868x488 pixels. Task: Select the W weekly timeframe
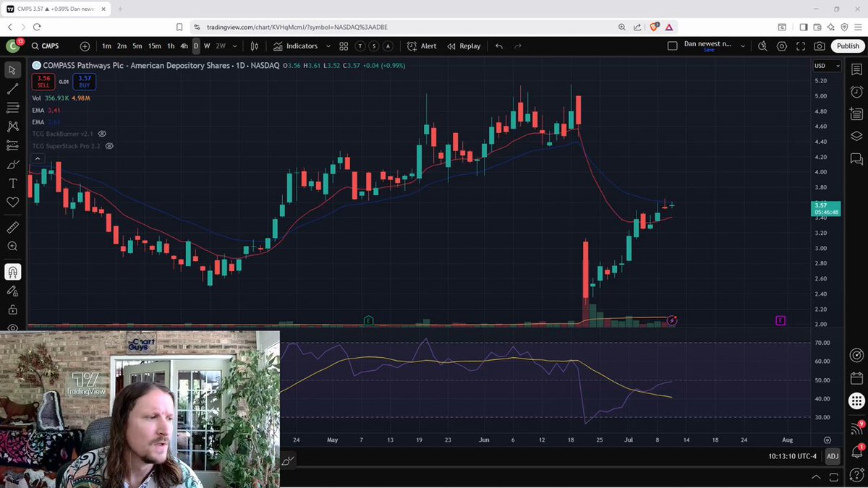(207, 46)
